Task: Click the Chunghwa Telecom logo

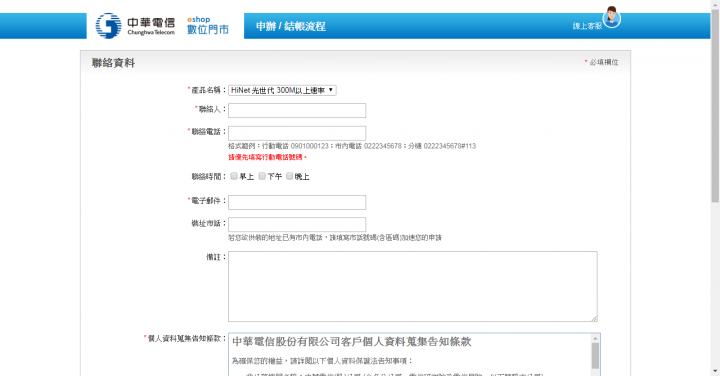Action: (x=135, y=26)
